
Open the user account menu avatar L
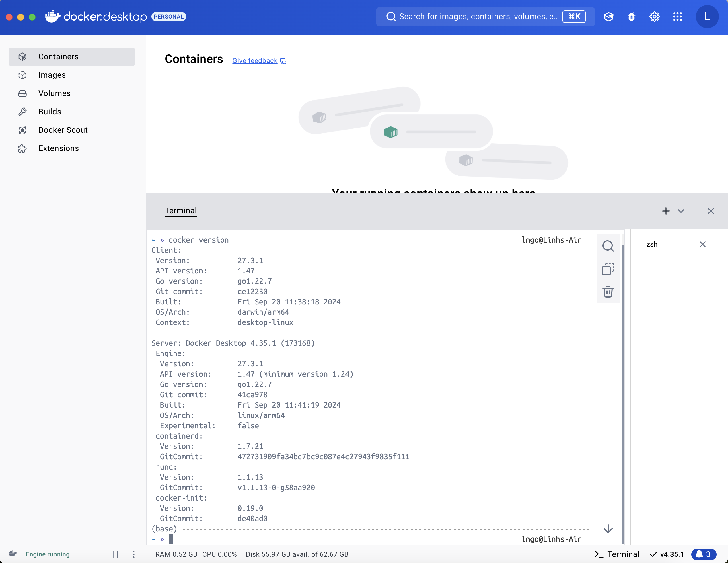pyautogui.click(x=707, y=17)
